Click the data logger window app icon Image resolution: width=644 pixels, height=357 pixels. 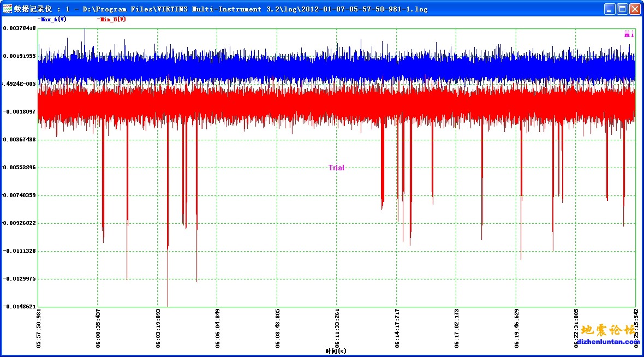point(8,9)
